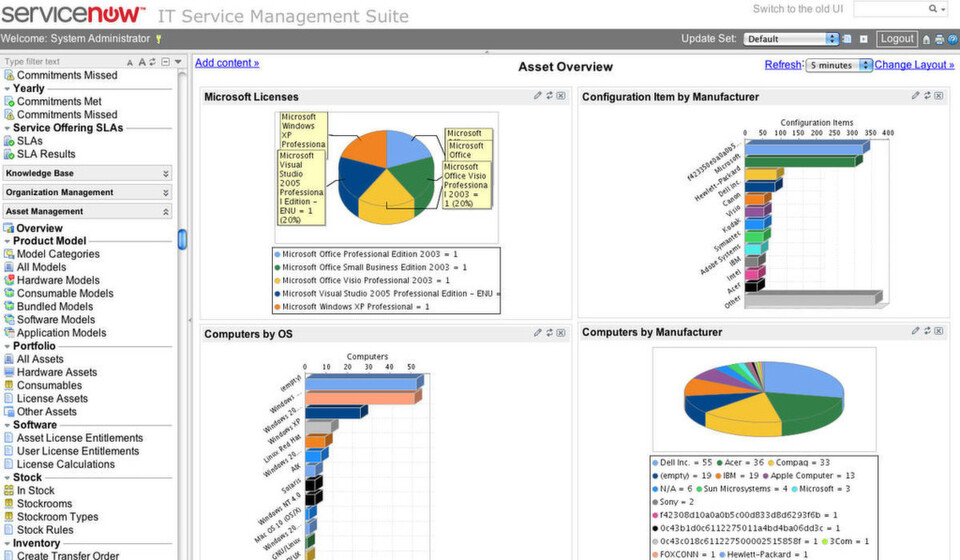Click the Microsoft Windows XP Professional orange legend dot
The width and height of the screenshot is (960, 560).
pos(277,307)
